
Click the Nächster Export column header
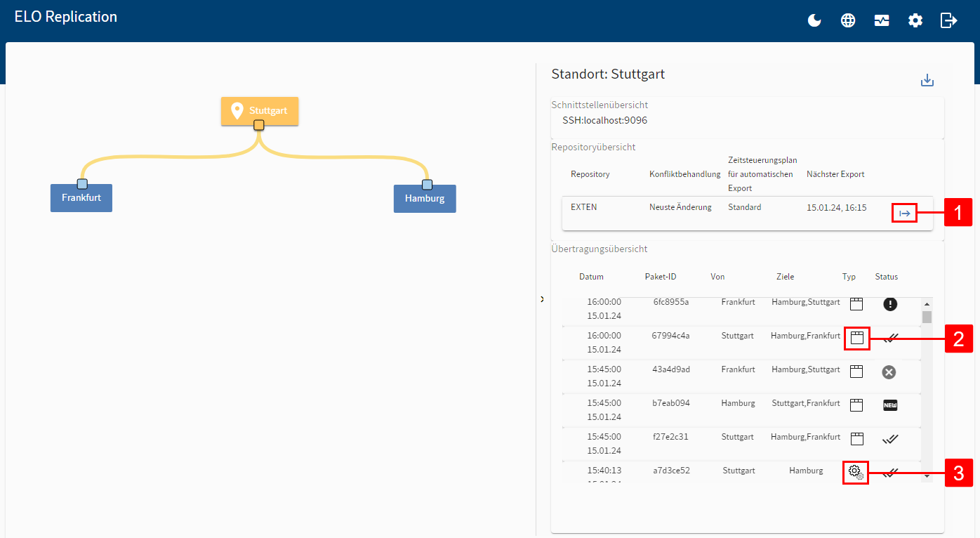pyautogui.click(x=835, y=174)
